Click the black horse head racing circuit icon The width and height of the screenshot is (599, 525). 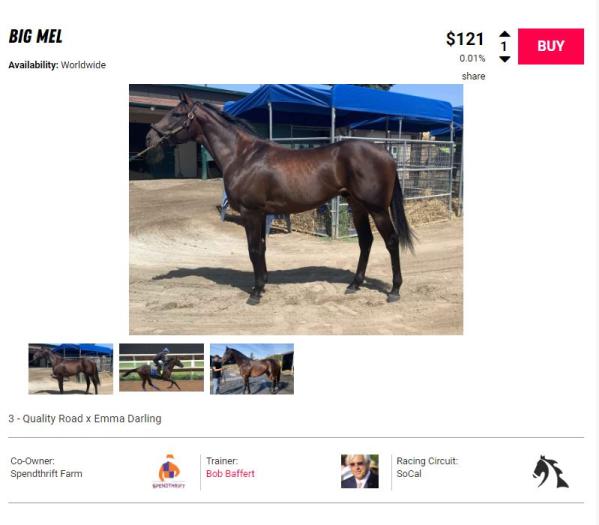pyautogui.click(x=550, y=472)
